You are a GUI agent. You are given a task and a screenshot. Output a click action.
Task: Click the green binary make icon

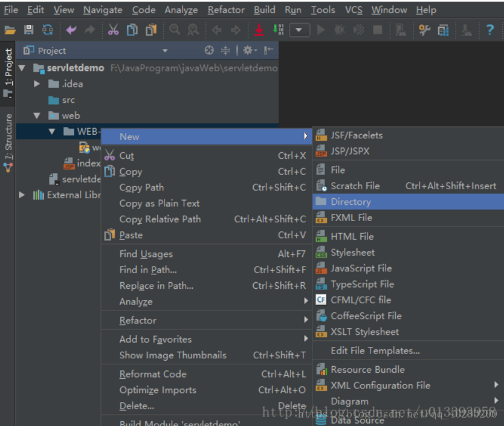click(278, 30)
